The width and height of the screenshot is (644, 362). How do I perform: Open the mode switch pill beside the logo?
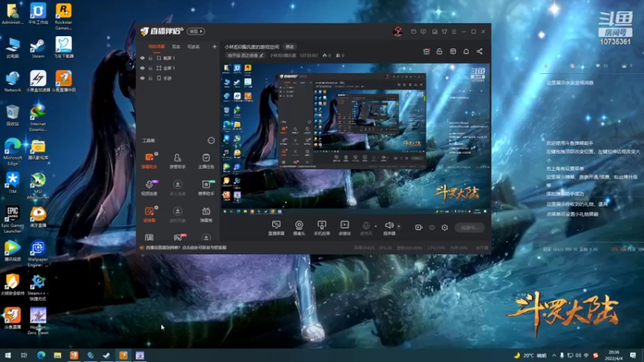pos(196,31)
